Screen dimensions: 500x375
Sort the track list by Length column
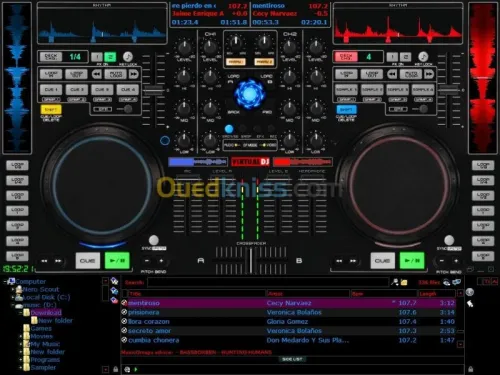(437, 294)
